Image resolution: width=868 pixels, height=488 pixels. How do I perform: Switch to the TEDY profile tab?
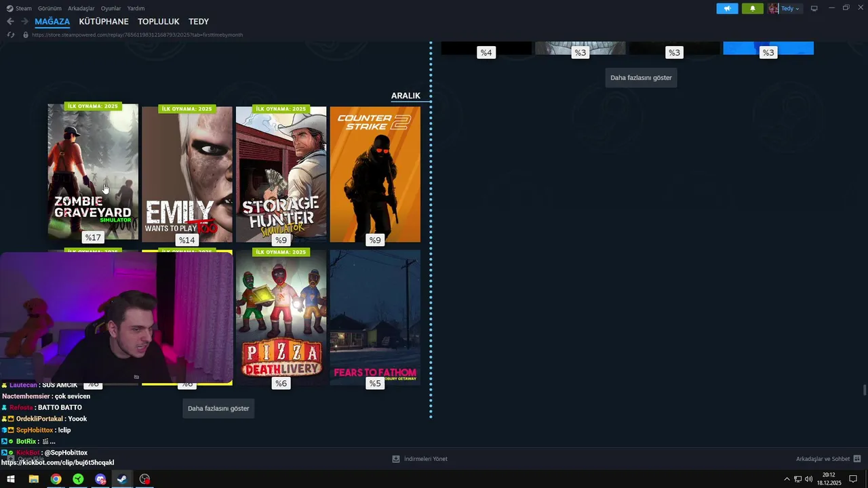199,22
